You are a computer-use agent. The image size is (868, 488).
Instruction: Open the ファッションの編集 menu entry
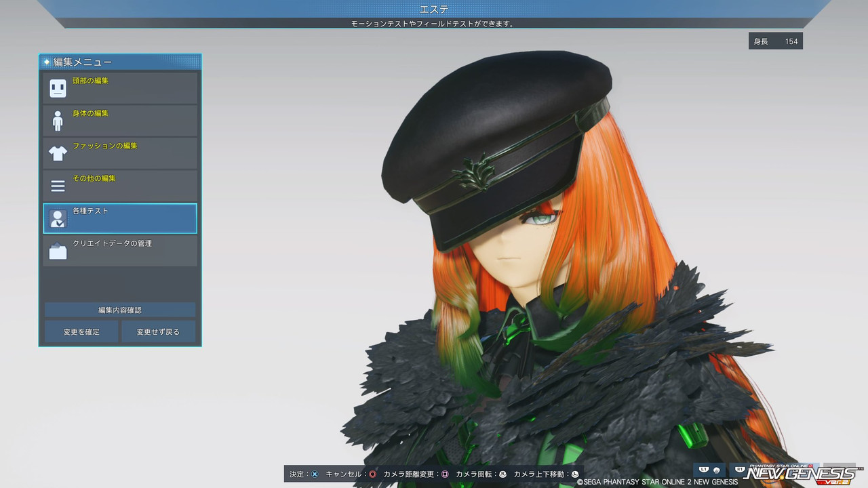(120, 153)
